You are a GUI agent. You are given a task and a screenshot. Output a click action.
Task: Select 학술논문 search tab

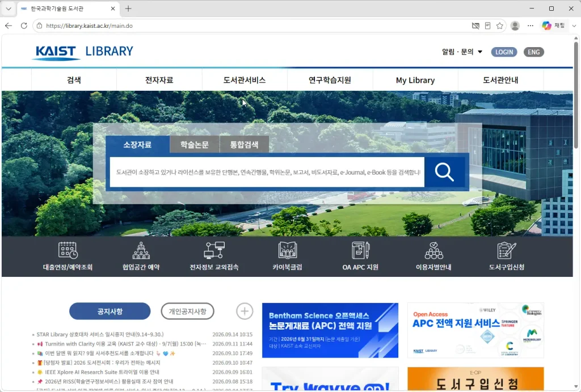coord(195,145)
